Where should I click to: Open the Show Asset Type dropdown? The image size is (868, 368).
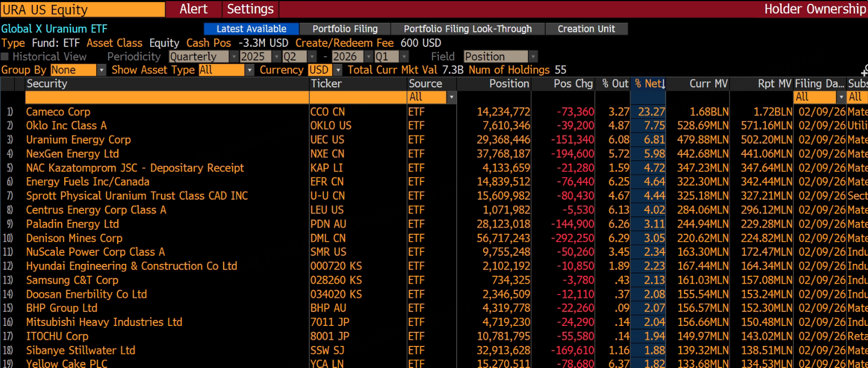[x=249, y=70]
